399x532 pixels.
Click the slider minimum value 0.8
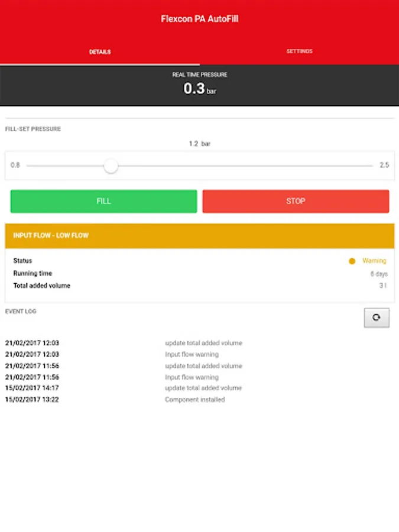[15, 166]
